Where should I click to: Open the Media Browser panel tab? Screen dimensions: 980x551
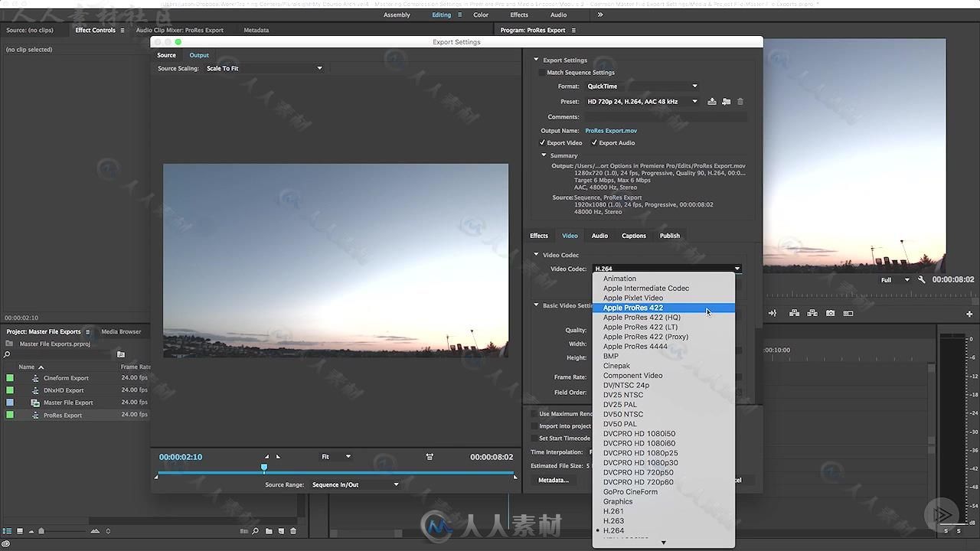[x=121, y=332]
